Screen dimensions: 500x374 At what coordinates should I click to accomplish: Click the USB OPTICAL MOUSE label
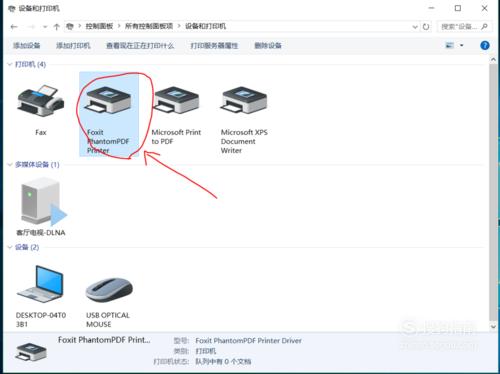108,320
